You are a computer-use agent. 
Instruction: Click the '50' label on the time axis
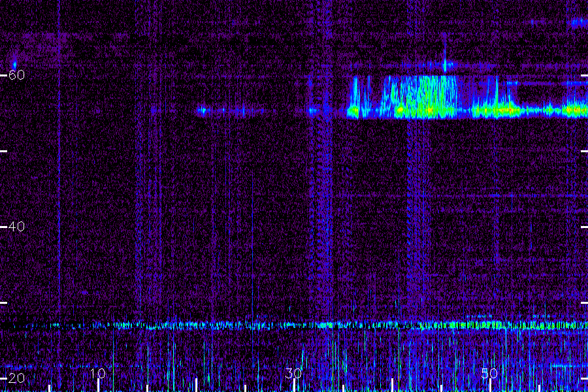coord(489,373)
